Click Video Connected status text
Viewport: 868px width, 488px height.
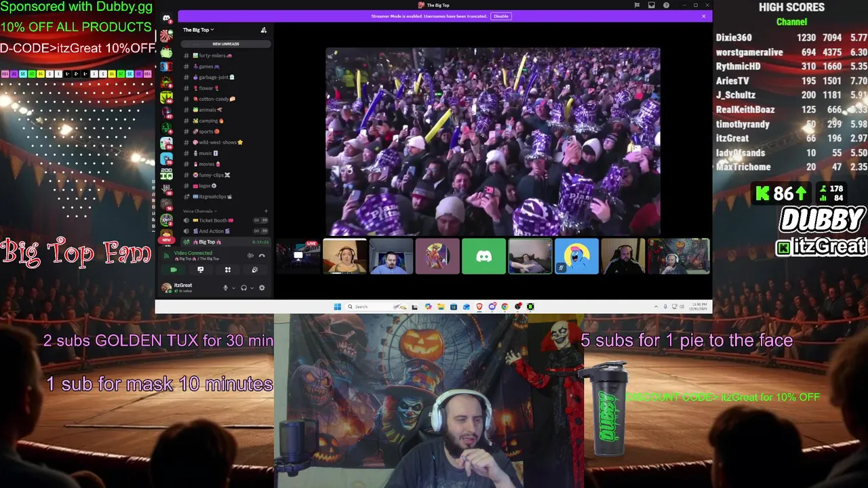point(193,253)
